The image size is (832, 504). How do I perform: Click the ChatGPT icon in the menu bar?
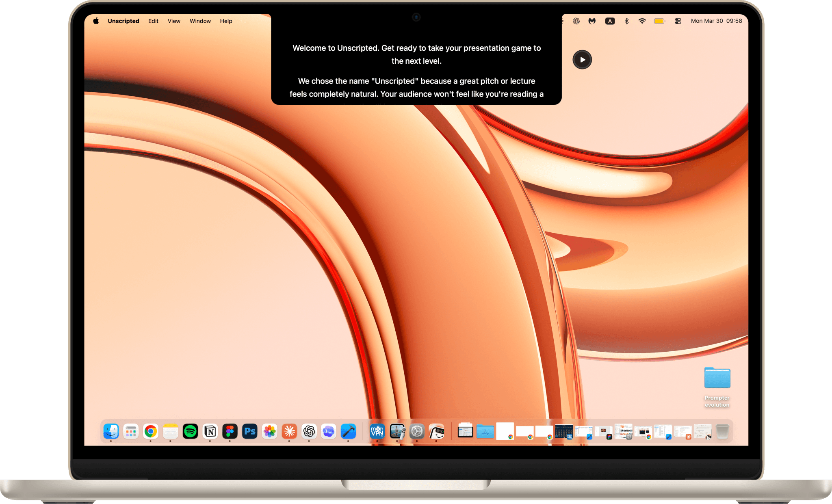pos(576,21)
